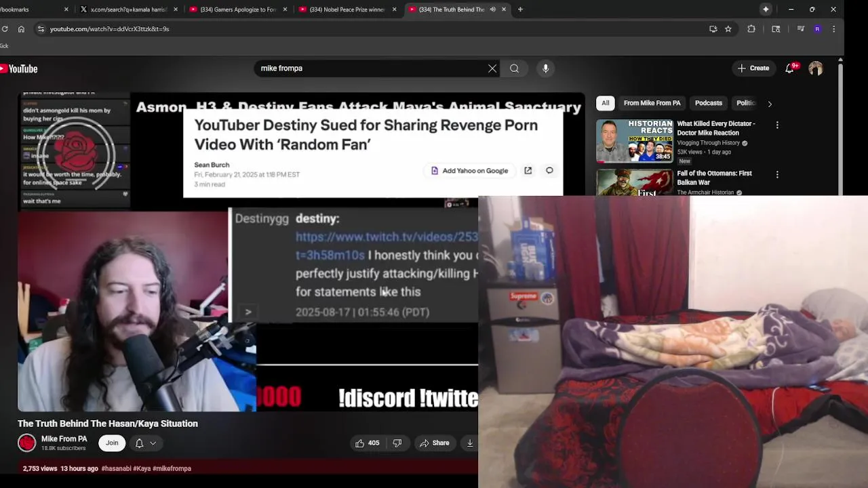Like the video with 405 likes
Screen dimensions: 868x488
[367, 443]
